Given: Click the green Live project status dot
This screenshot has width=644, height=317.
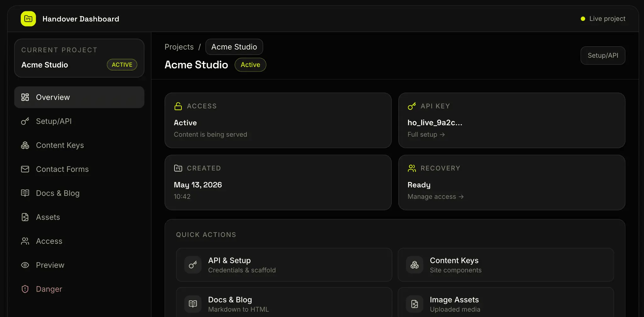Looking at the screenshot, I should click(583, 19).
